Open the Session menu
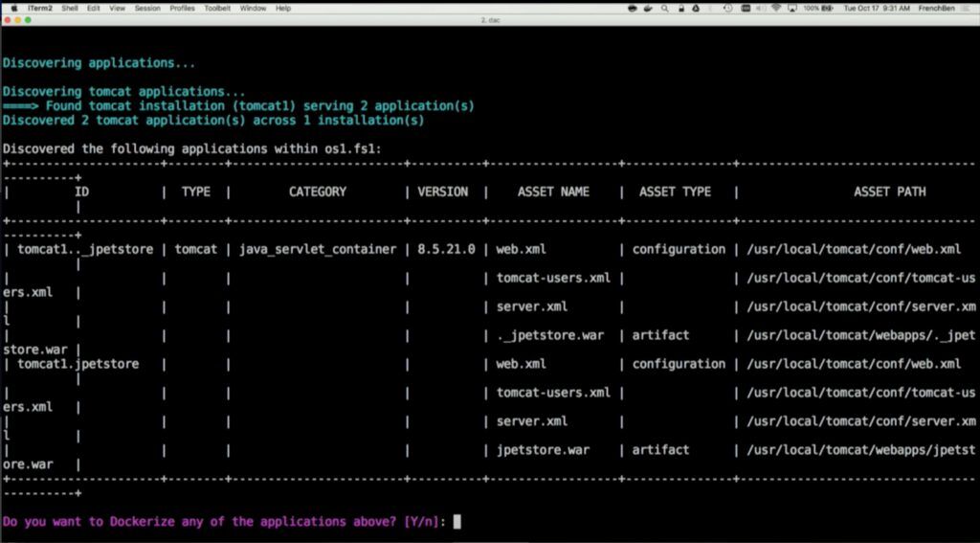This screenshot has width=980, height=543. [147, 8]
